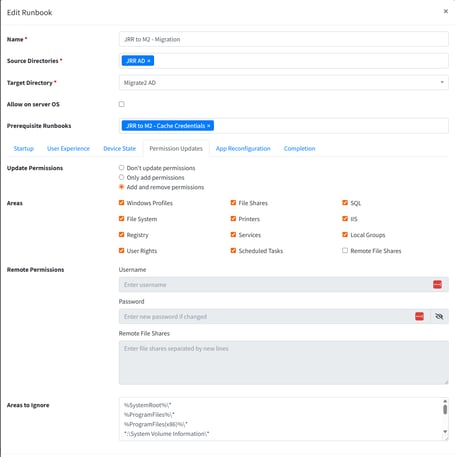455x457 pixels.
Task: Uncheck the Windows Profiles area
Action: coord(122,203)
